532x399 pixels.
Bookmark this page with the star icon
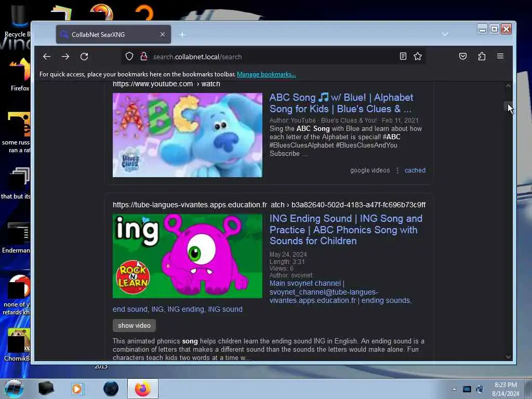tap(418, 56)
